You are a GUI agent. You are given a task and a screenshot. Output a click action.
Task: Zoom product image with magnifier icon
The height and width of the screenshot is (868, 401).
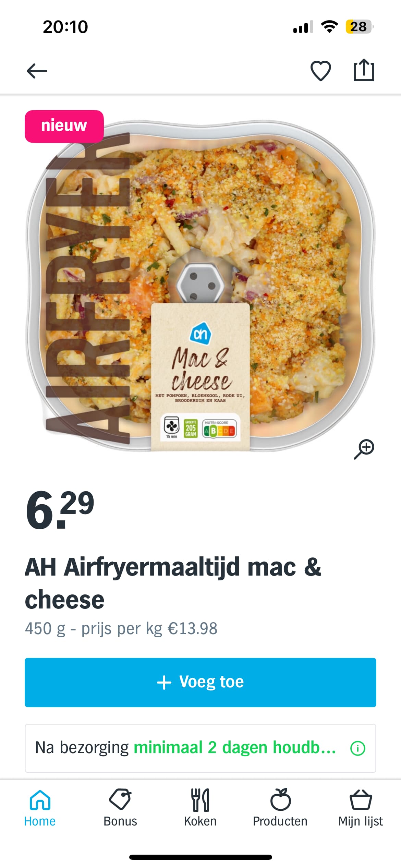click(x=364, y=449)
